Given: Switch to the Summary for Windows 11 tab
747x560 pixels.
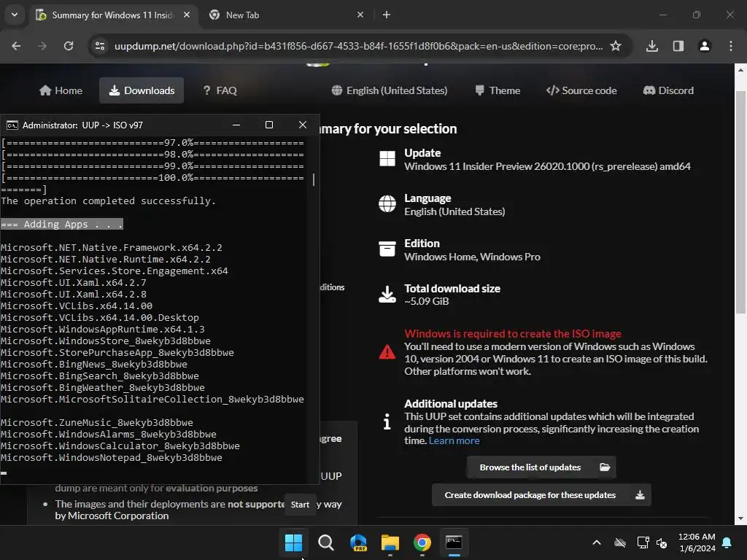Looking at the screenshot, I should (x=113, y=15).
